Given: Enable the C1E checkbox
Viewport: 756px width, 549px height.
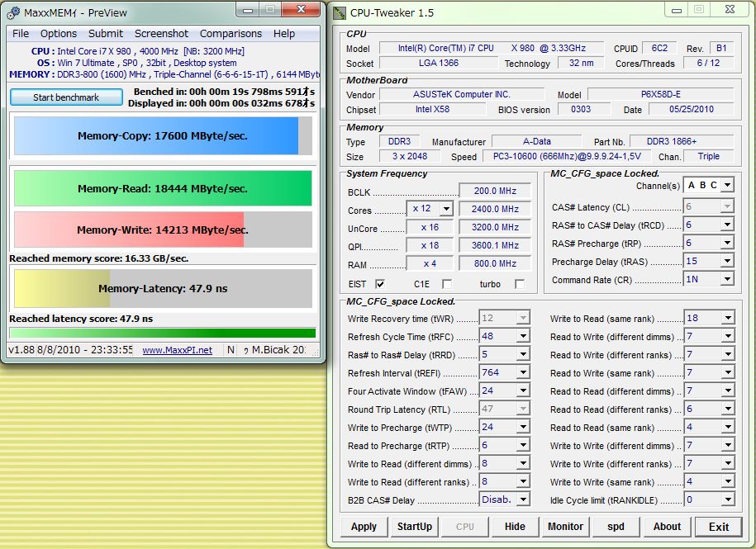Looking at the screenshot, I should tap(447, 284).
